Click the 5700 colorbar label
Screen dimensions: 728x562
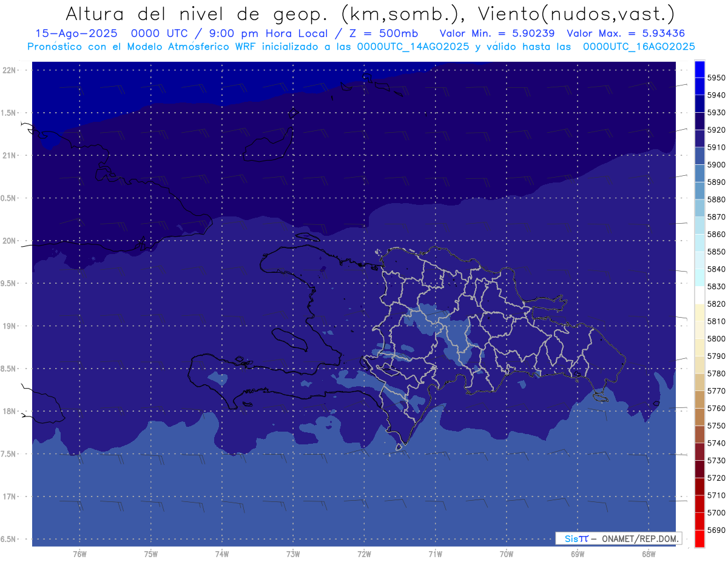[x=716, y=512]
